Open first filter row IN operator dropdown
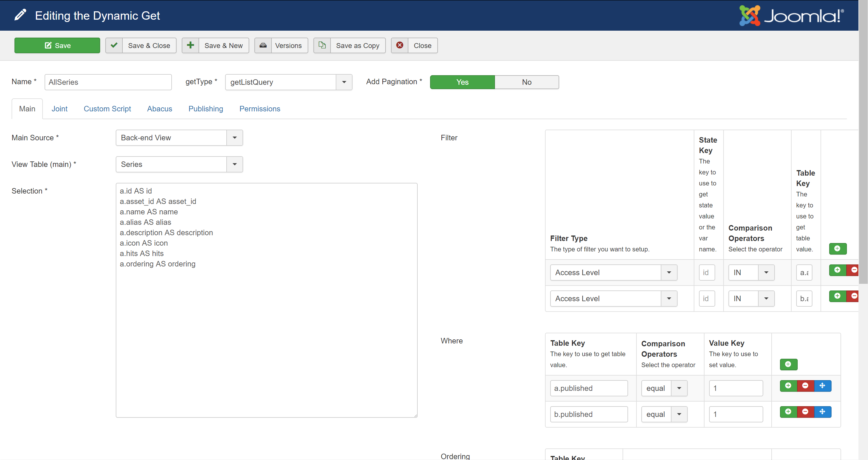Image resolution: width=868 pixels, height=460 pixels. click(x=751, y=273)
